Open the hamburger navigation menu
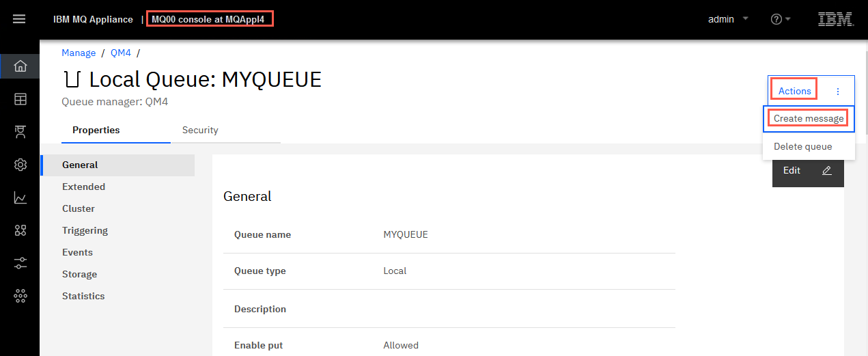The height and width of the screenshot is (356, 868). (x=19, y=19)
